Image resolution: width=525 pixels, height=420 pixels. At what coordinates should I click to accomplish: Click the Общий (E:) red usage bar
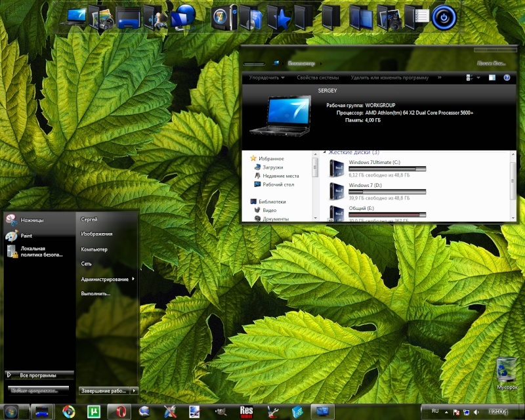tap(387, 215)
